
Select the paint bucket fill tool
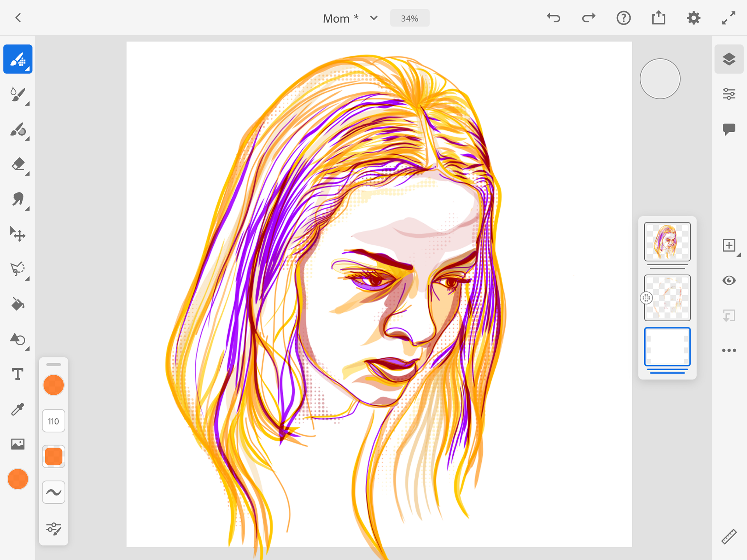tap(18, 304)
